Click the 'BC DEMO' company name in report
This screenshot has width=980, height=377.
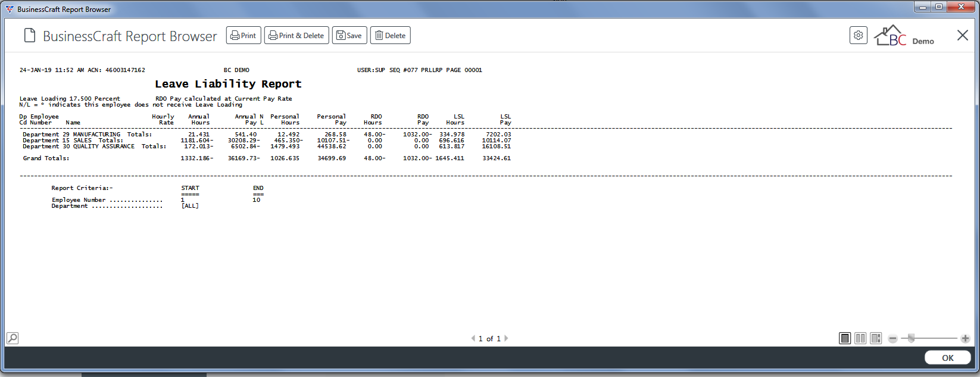click(236, 70)
